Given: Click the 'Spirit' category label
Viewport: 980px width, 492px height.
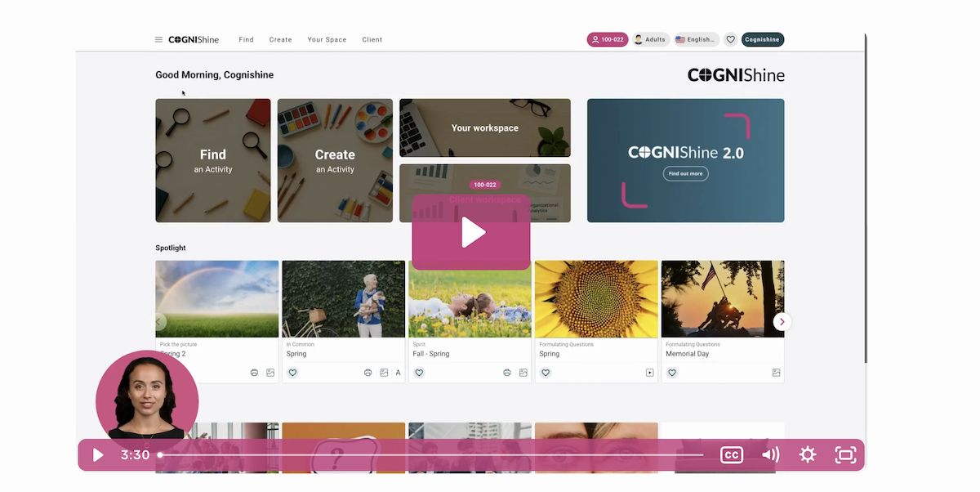Looking at the screenshot, I should point(419,345).
